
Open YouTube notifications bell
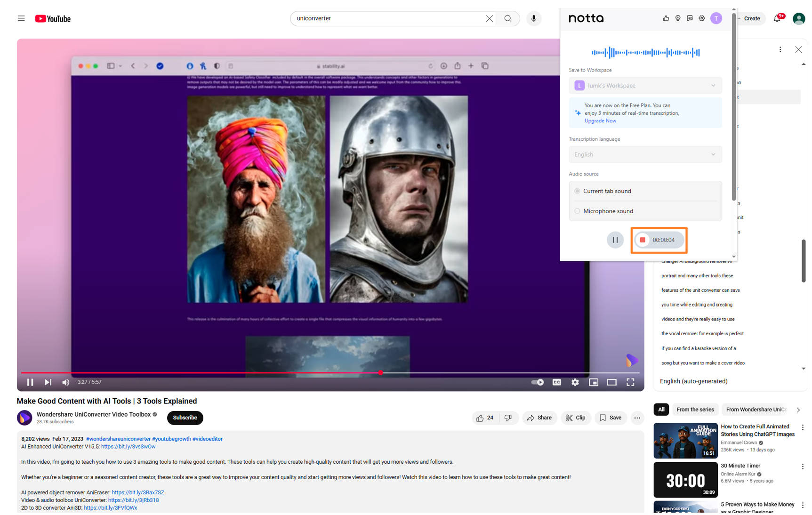777,18
